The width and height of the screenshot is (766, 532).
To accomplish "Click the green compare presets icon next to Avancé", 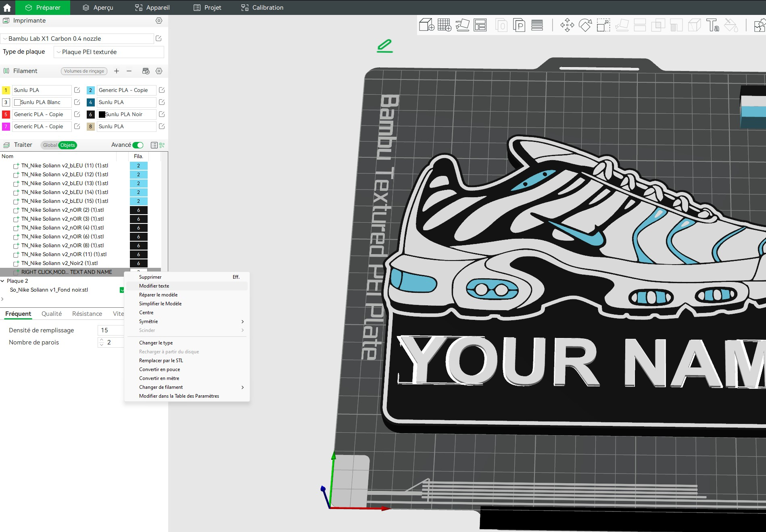I will coord(162,145).
